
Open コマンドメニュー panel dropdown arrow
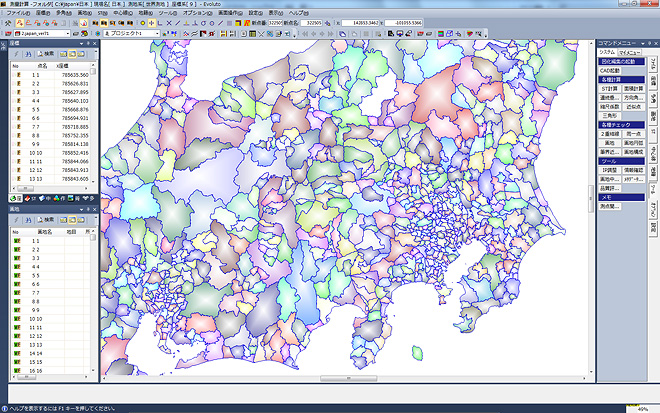click(643, 43)
